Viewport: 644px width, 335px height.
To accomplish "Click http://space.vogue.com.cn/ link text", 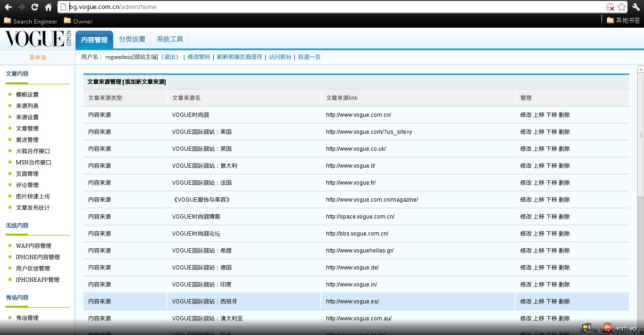I will pos(360,217).
